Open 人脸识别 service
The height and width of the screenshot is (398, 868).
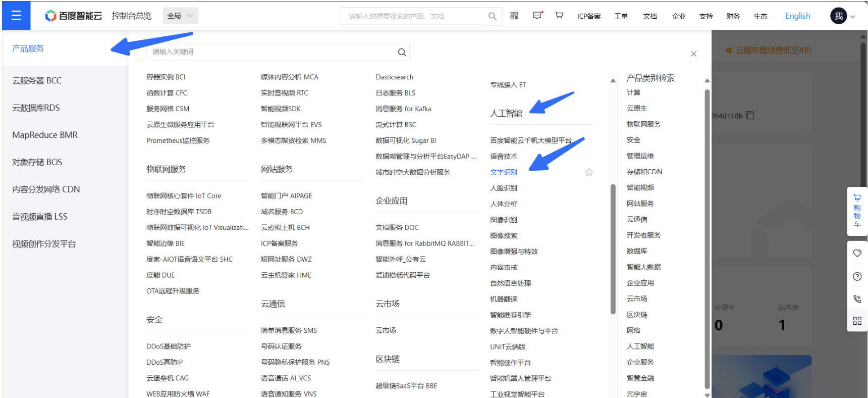(504, 188)
